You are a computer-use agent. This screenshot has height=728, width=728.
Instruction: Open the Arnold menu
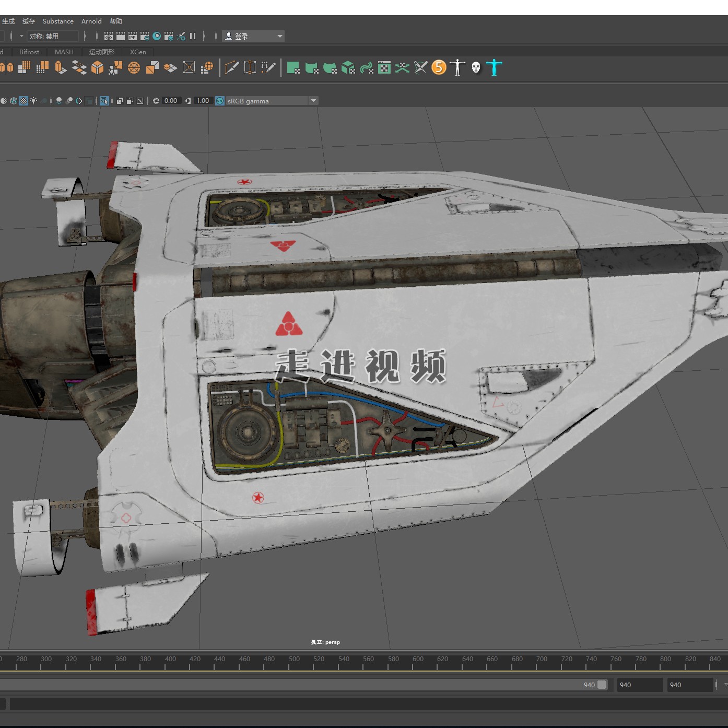click(x=91, y=21)
